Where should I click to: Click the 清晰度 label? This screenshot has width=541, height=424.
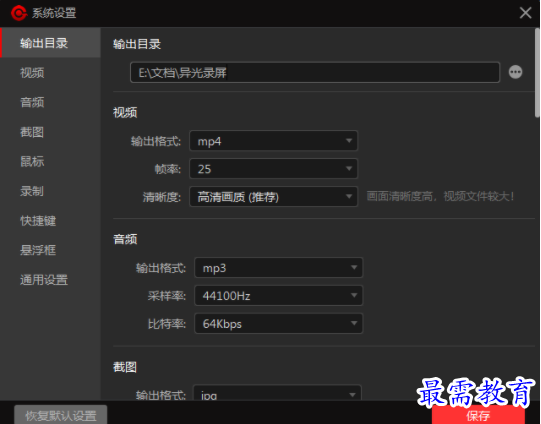(x=162, y=197)
